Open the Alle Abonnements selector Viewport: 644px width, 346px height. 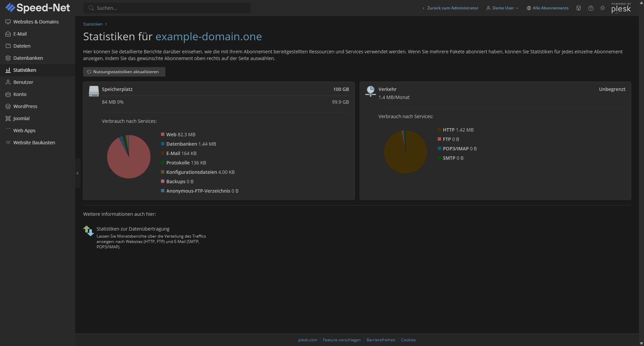(x=548, y=8)
